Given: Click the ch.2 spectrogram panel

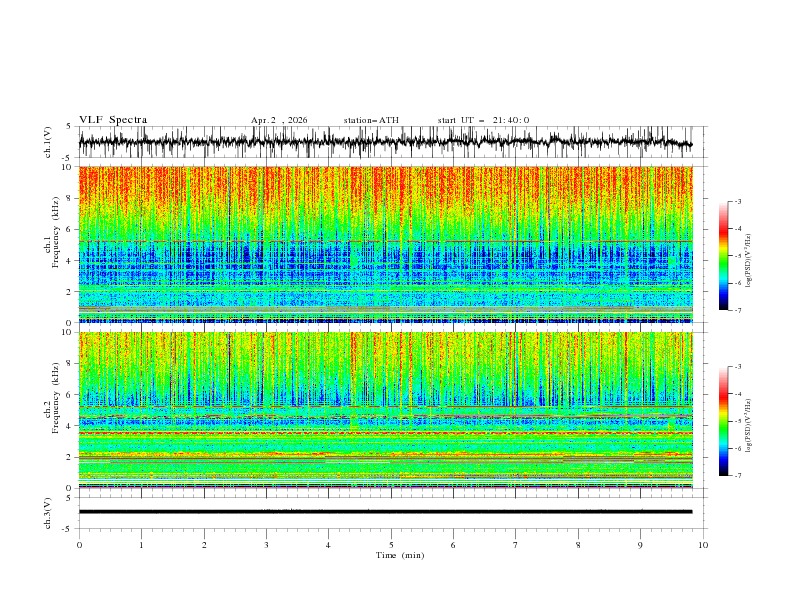Looking at the screenshot, I should coord(386,410).
